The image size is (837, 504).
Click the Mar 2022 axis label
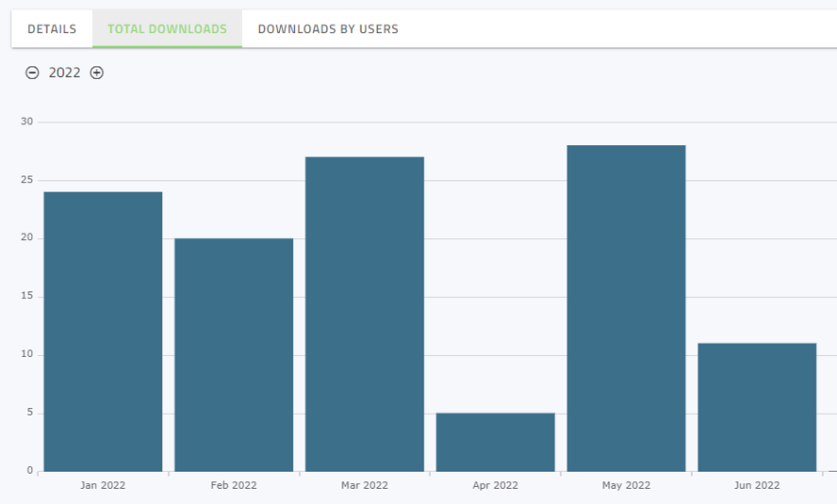[x=364, y=485]
